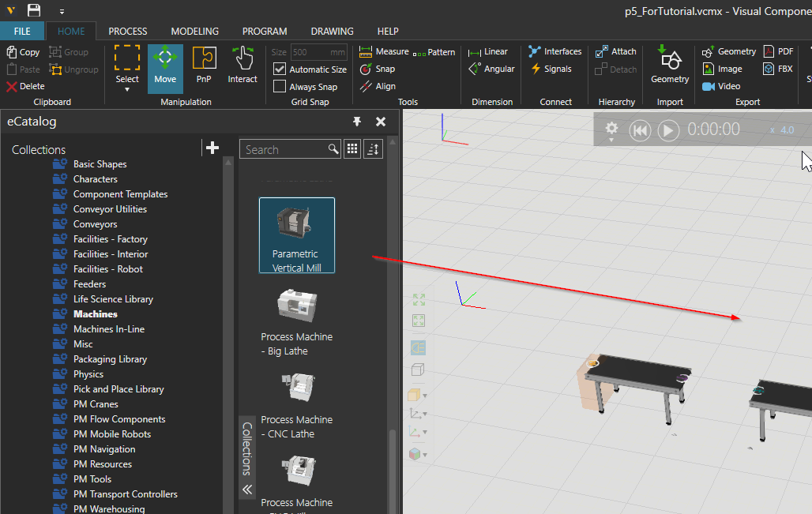This screenshot has height=514, width=812.
Task: Collapse the Collections side pane
Action: click(247, 490)
